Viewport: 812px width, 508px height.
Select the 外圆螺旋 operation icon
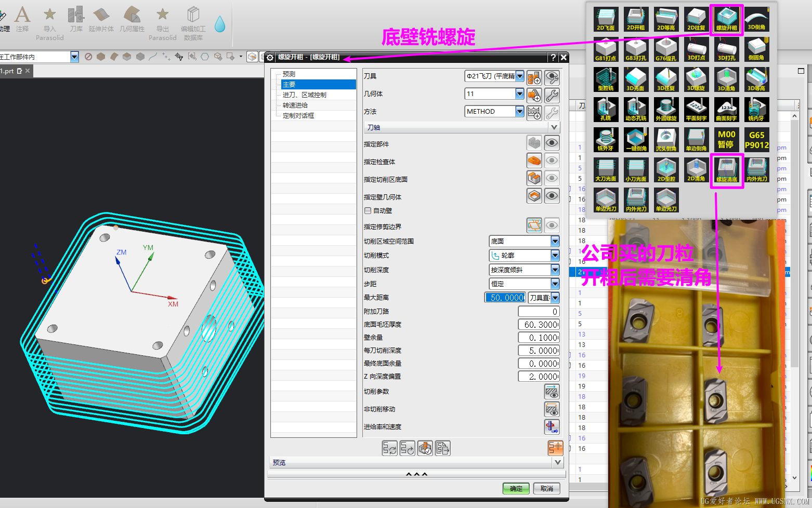666,110
